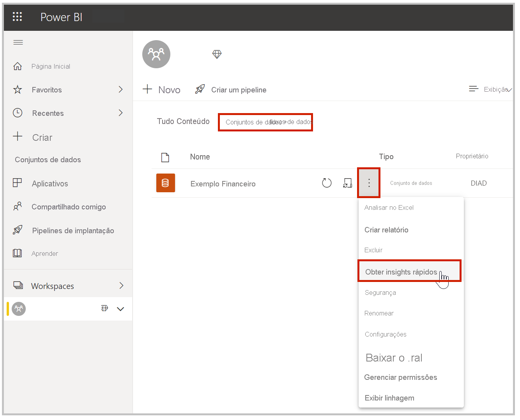The height and width of the screenshot is (420, 520).
Task: Click the Aplicativos grid icon
Action: (x=18, y=183)
